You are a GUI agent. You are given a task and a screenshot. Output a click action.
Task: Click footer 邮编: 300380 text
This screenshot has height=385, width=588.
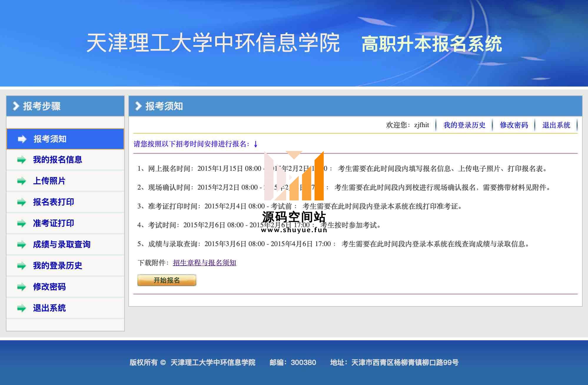tap(293, 362)
